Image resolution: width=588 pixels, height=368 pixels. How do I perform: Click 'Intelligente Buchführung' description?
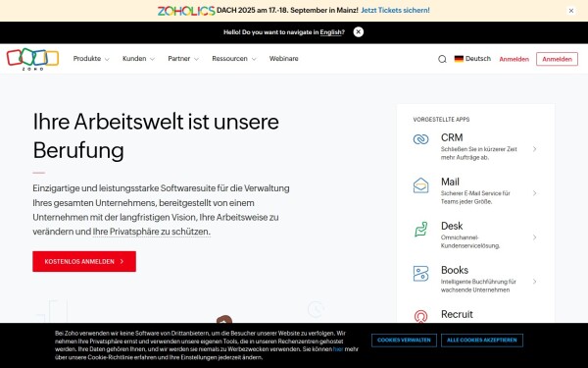tap(478, 286)
